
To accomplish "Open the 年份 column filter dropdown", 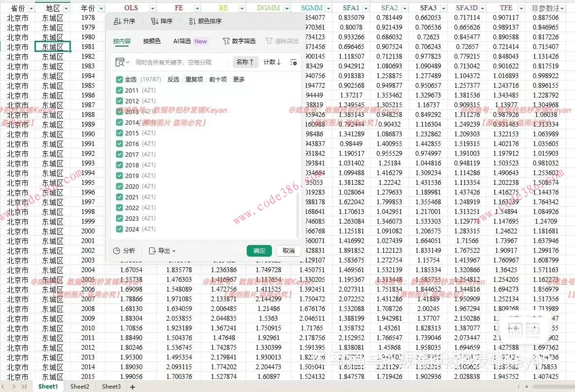I will pos(101,8).
